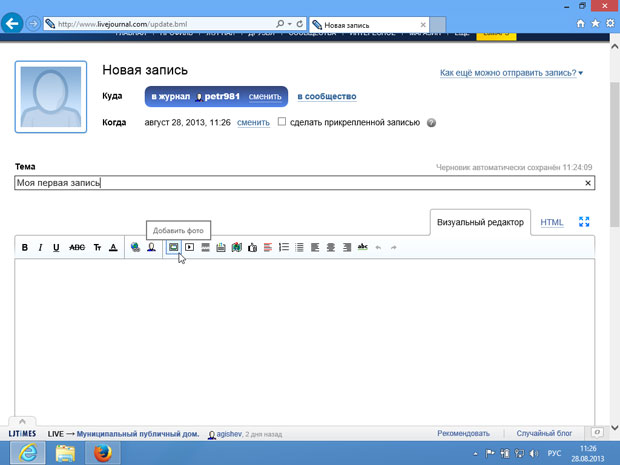The width and height of the screenshot is (620, 465).
Task: Check 'сделать прикрепленной записью' checkbox
Action: [282, 122]
